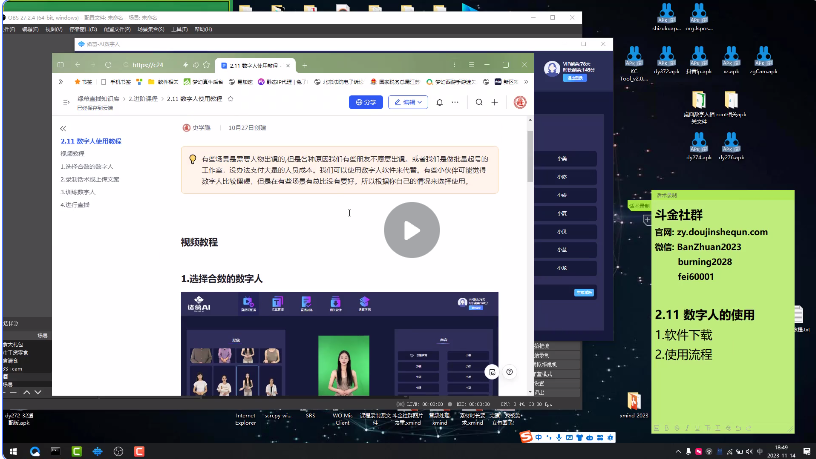This screenshot has width=816, height=459.
Task: Click browser reload icon
Action: click(108, 65)
